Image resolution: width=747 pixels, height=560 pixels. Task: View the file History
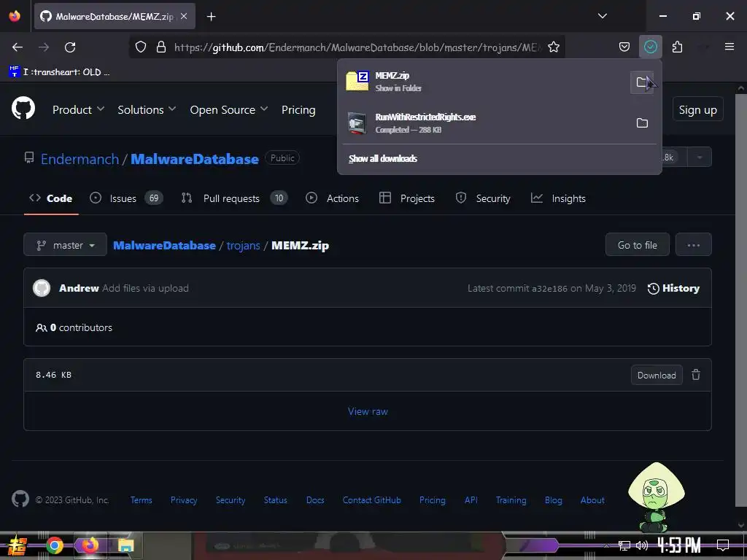point(673,288)
